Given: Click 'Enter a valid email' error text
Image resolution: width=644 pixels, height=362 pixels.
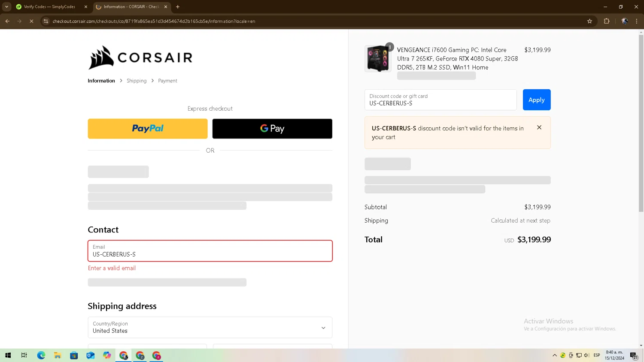Looking at the screenshot, I should click(x=112, y=268).
